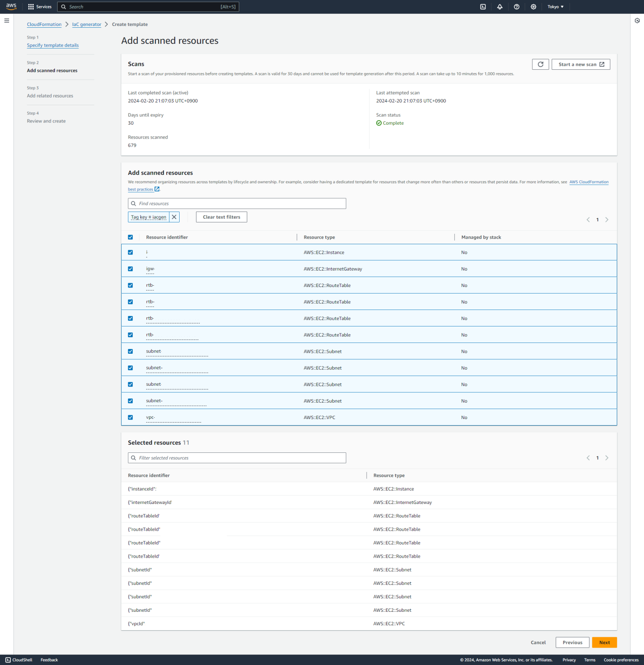Open the AWS CloudFormation best practices link

pos(589,182)
